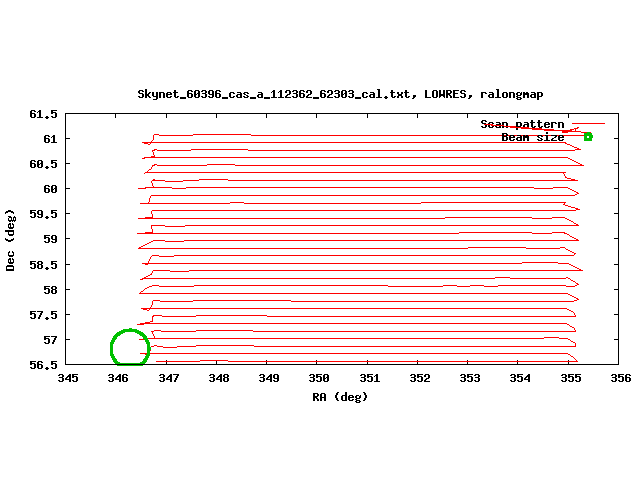Click the 348 tick label on RA axis
The image size is (640, 480).
tap(219, 378)
